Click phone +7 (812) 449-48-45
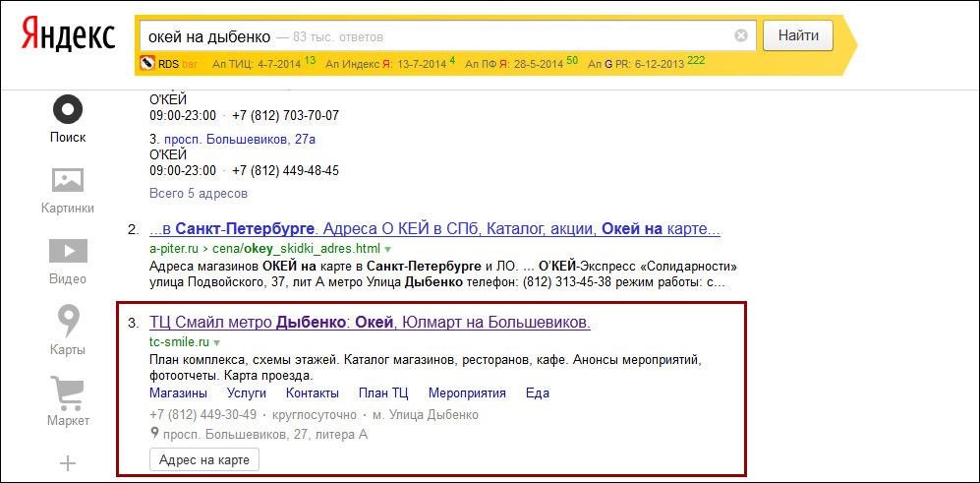This screenshot has width=980, height=483. point(285,171)
